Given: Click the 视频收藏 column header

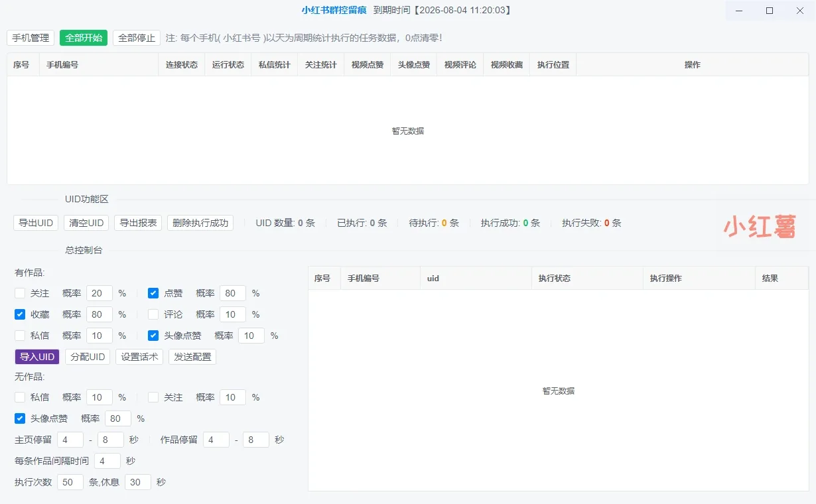Looking at the screenshot, I should 507,65.
